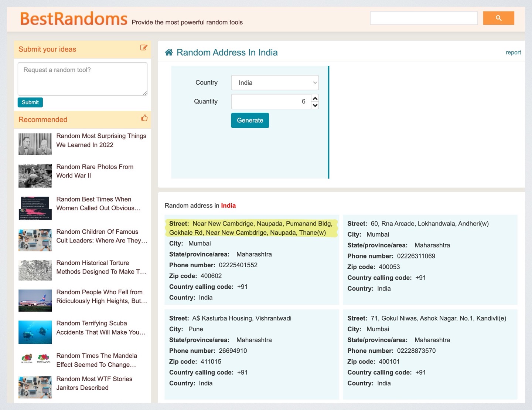The height and width of the screenshot is (410, 532).
Task: Click the Recommended section heading
Action: (43, 119)
